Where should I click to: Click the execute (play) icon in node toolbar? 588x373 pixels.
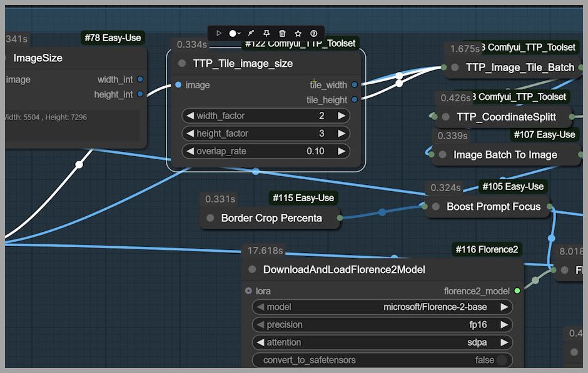pos(219,33)
